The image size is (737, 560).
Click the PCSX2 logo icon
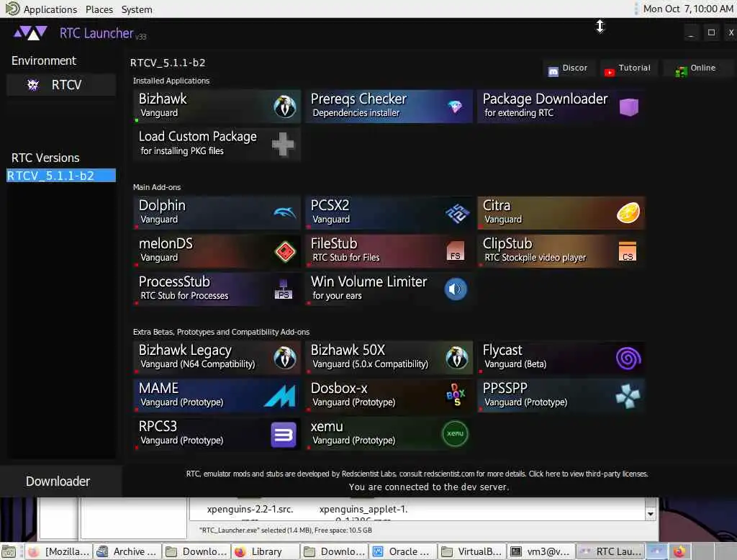click(x=457, y=213)
